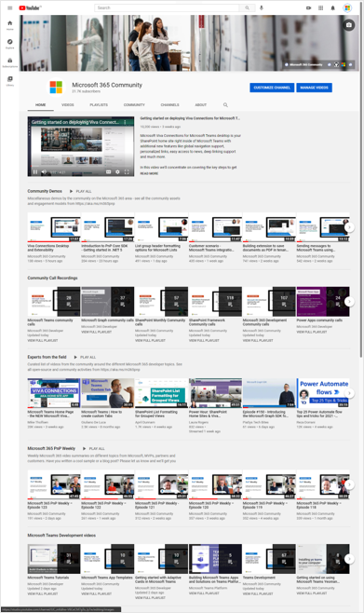The height and width of the screenshot is (613, 364).
Task: View full playlist for Power Apps community calls
Action: (312, 332)
